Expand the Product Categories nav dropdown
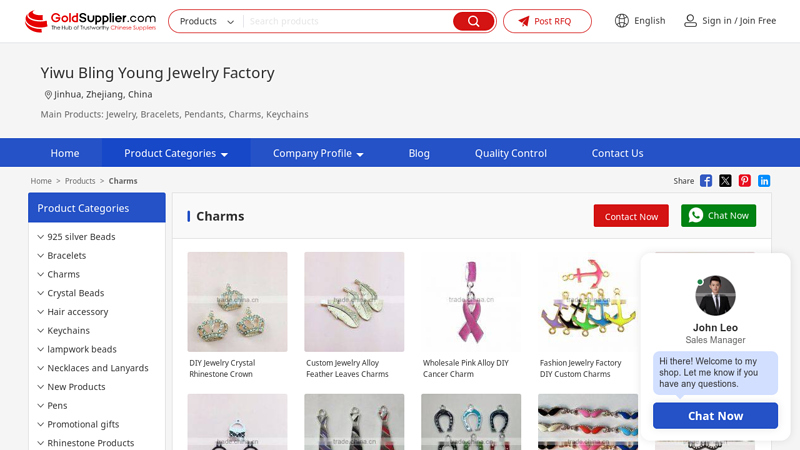The width and height of the screenshot is (800, 450). 224,154
